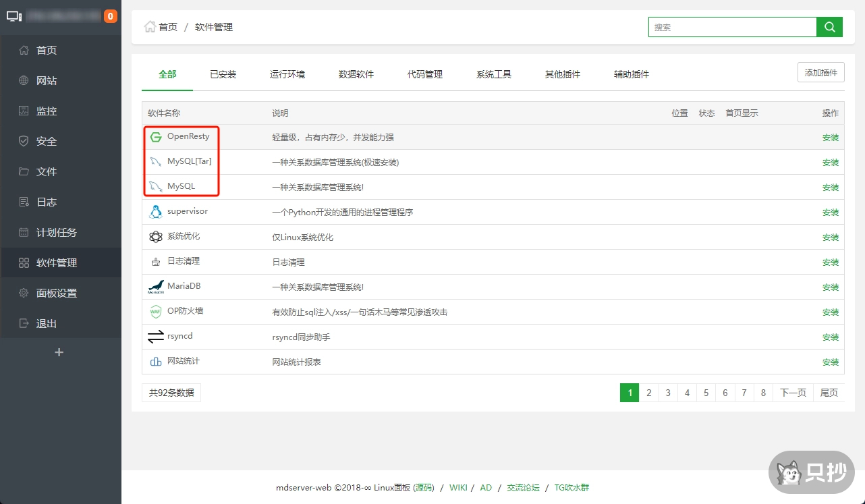This screenshot has width=865, height=504.
Task: Click 下一页 to view next page
Action: click(793, 392)
